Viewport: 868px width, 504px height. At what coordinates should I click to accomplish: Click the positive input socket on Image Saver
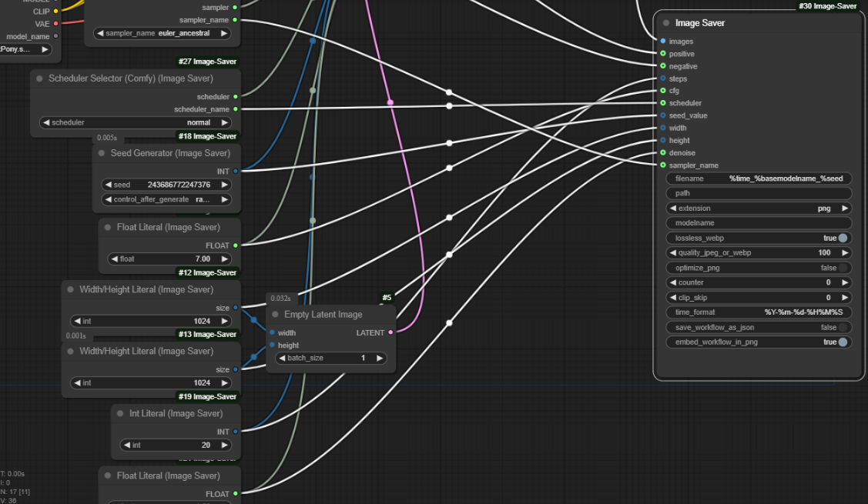662,54
